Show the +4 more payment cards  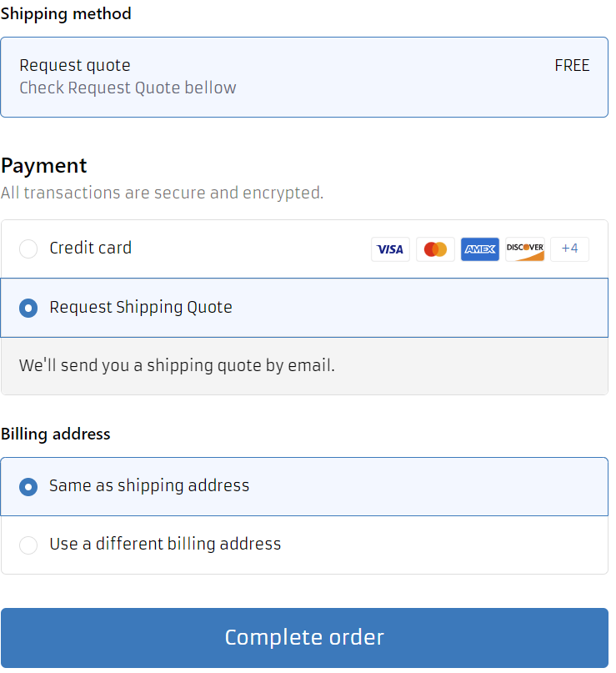pos(570,249)
